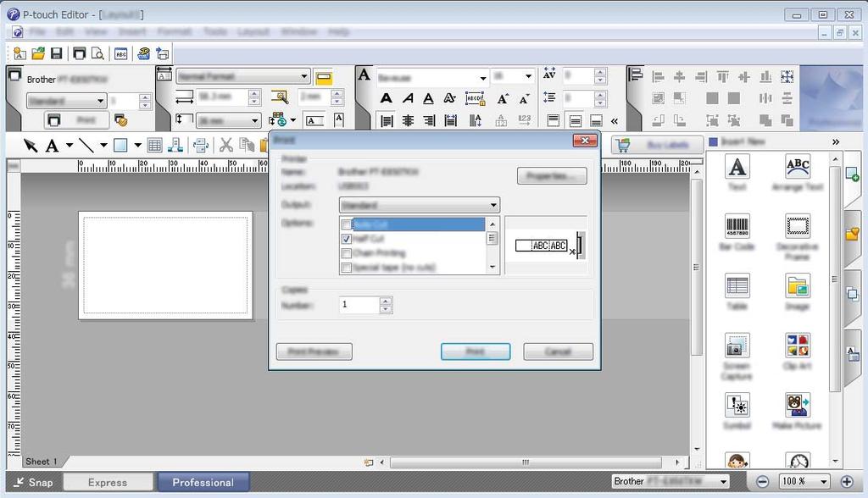Check the Special tape (no cuts) option
Viewport: 868px width, 498px height.
coord(347,268)
